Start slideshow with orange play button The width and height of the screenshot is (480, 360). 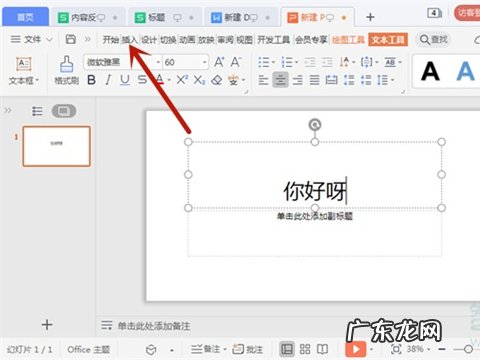pos(356,349)
